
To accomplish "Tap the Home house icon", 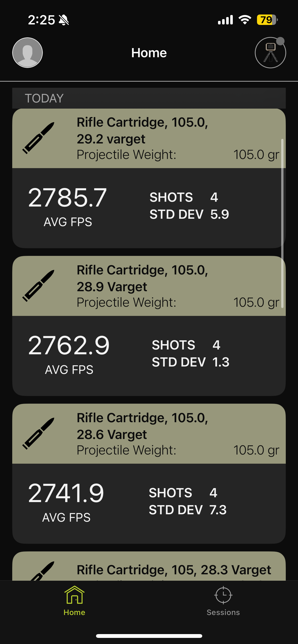I will coord(74,595).
